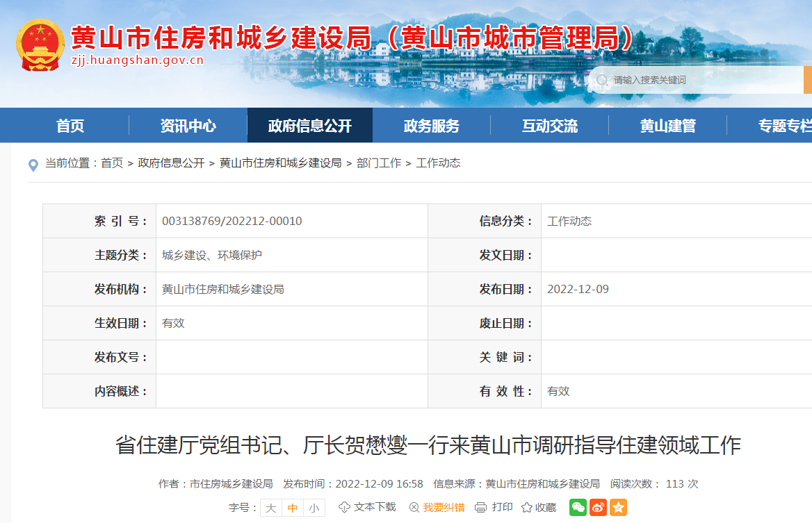Open the 资讯中心 menu
The image size is (812, 523).
pyautogui.click(x=188, y=125)
